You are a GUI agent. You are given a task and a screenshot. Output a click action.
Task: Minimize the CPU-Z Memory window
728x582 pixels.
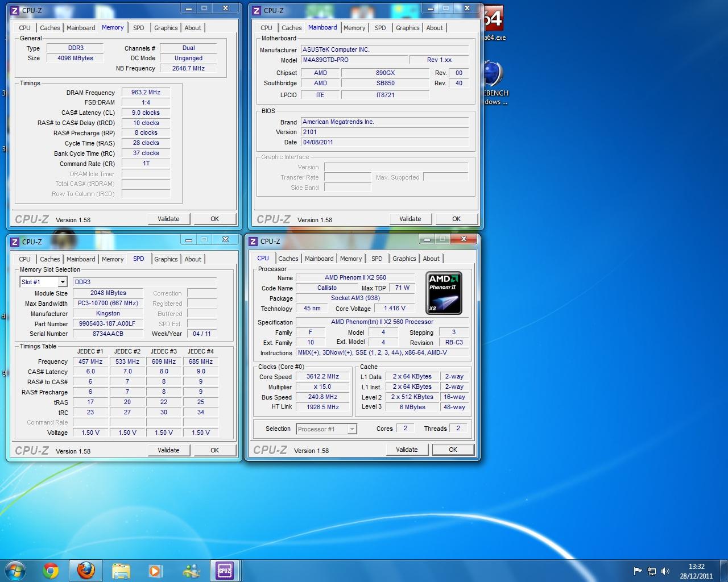click(x=189, y=8)
